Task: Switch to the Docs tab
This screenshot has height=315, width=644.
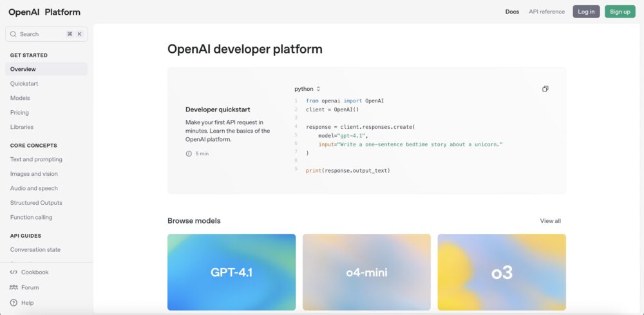Action: [x=512, y=12]
